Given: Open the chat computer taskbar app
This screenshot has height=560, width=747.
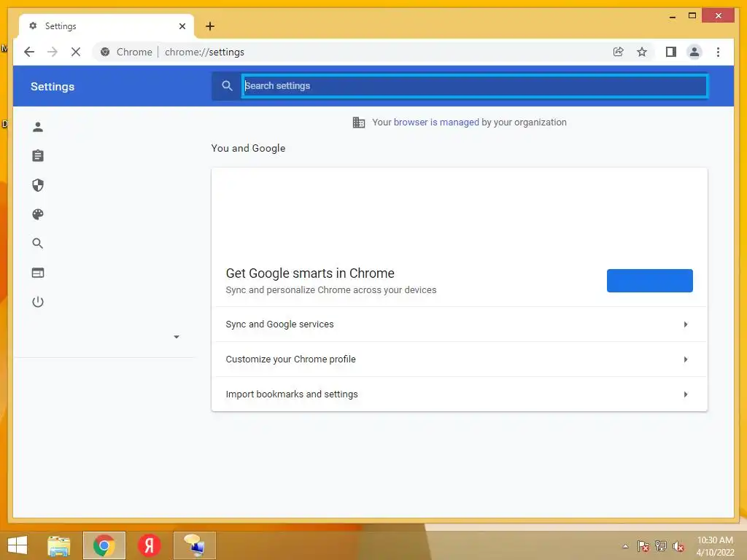Looking at the screenshot, I should [195, 545].
